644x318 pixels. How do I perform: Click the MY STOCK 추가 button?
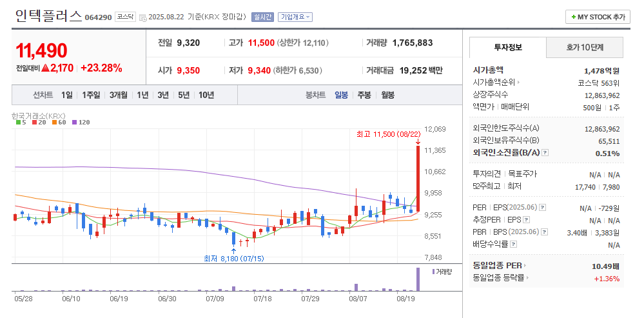click(x=598, y=17)
